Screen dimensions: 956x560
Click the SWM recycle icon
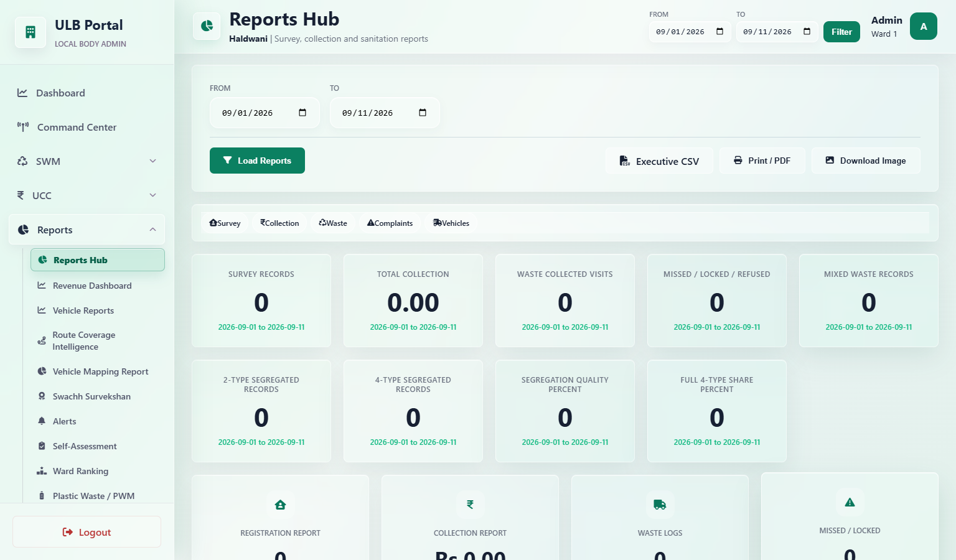point(22,161)
